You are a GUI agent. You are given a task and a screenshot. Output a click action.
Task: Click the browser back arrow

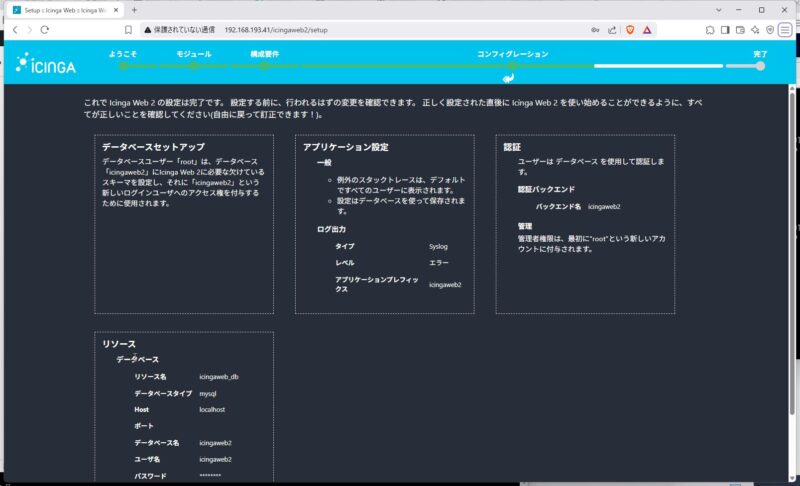[15, 30]
